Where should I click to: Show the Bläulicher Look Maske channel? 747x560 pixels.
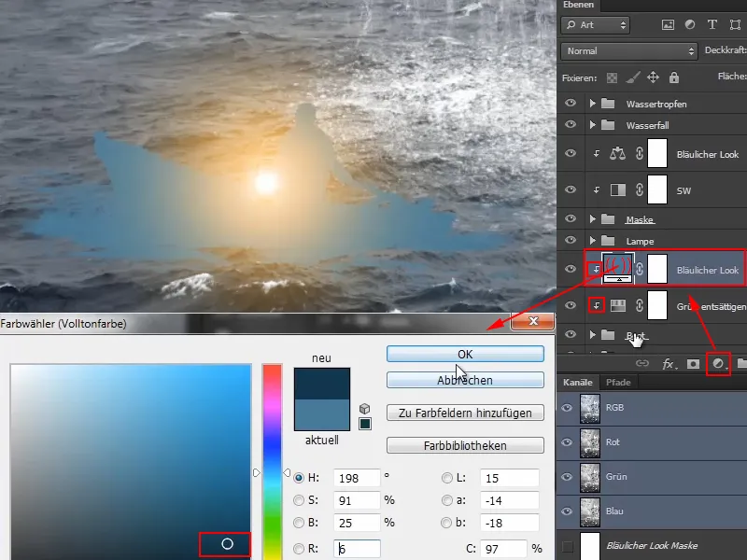point(567,546)
